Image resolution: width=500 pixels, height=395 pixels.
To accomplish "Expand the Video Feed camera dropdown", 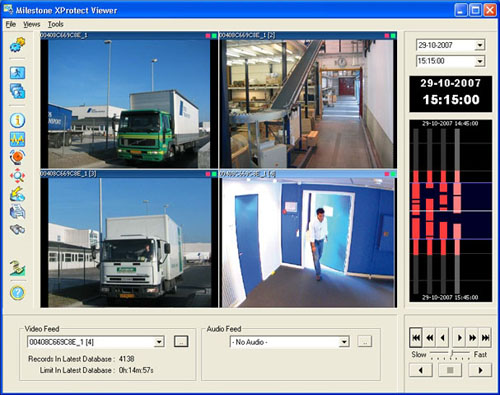I will (x=159, y=342).
